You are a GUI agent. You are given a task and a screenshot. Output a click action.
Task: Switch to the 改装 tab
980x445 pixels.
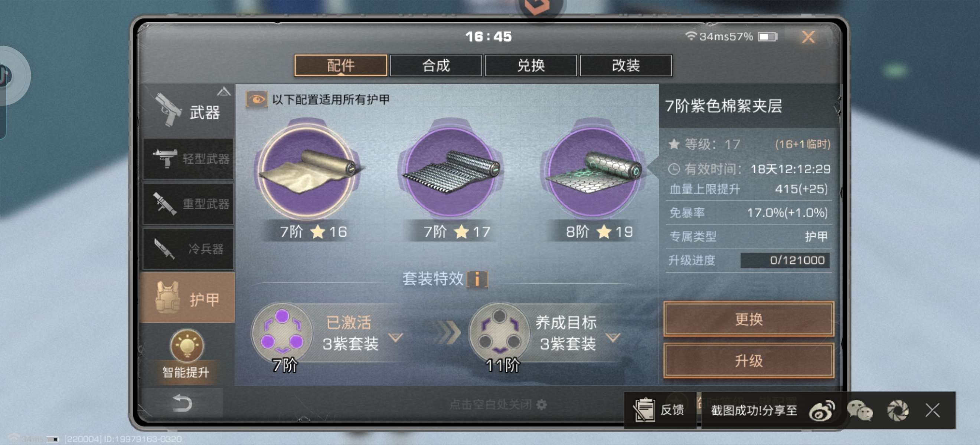(626, 65)
